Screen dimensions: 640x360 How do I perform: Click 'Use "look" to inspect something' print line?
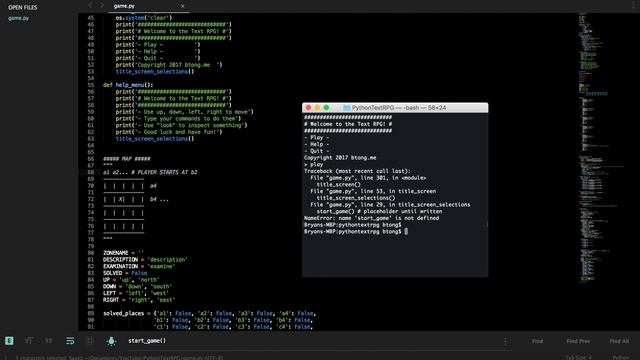click(182, 125)
